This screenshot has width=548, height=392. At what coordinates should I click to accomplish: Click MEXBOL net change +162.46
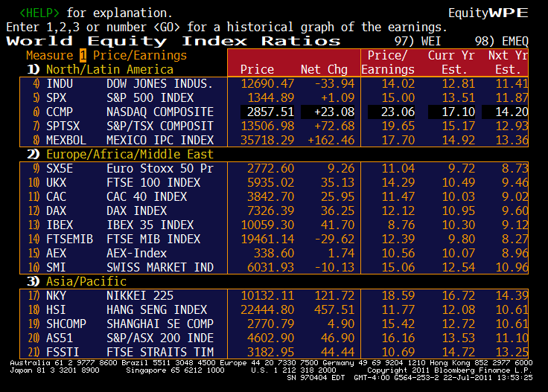[331, 141]
